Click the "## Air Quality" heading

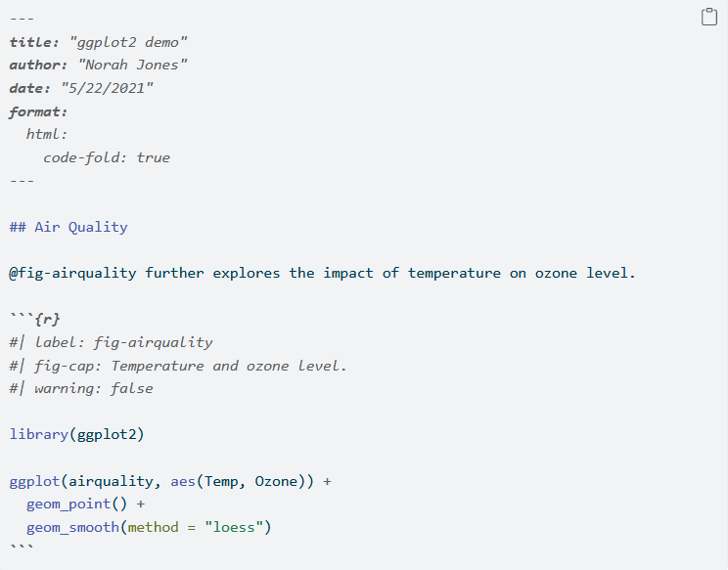tap(68, 227)
